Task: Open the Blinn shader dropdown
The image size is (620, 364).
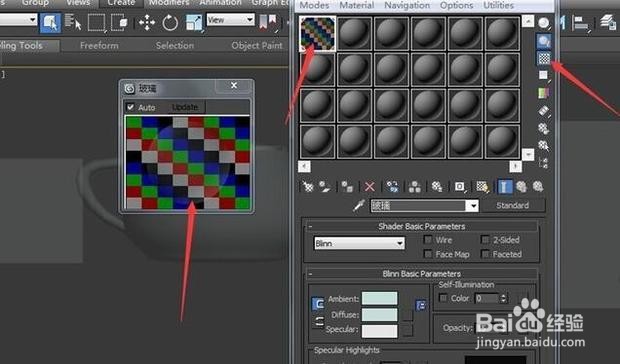Action: tap(359, 243)
